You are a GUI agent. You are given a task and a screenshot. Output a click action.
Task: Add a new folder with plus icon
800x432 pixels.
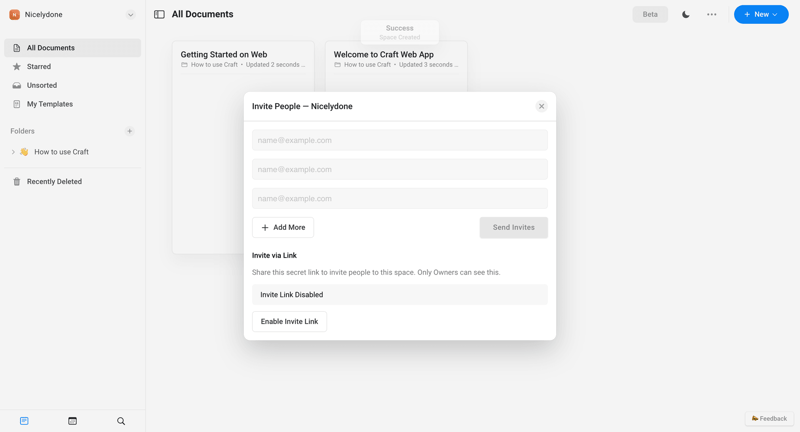pyautogui.click(x=130, y=131)
